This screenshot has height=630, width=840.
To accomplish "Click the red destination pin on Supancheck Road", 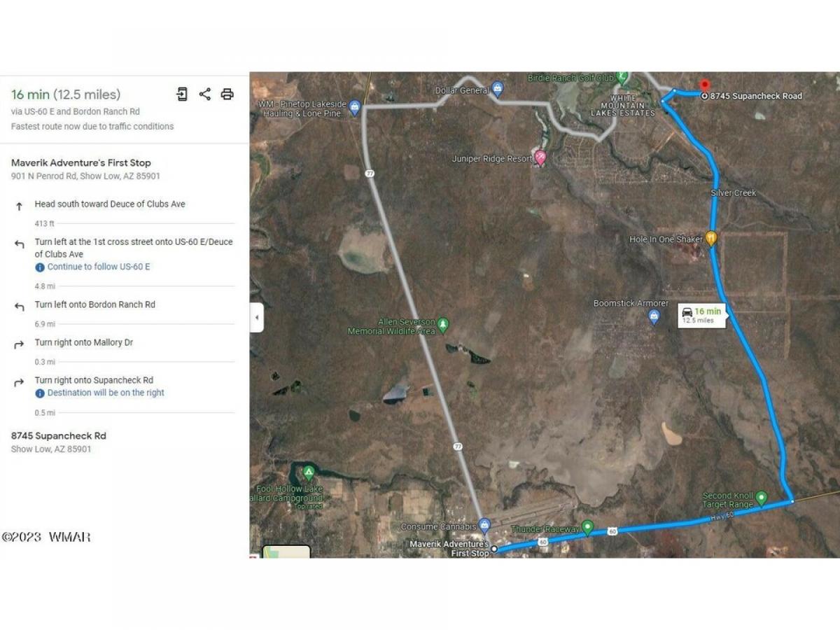I will pos(705,85).
